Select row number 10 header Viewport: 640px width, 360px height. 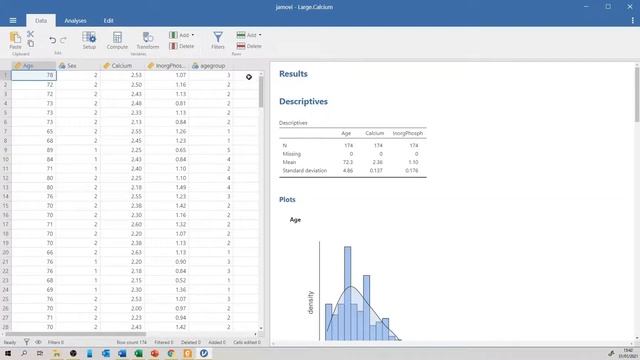tap(6, 159)
